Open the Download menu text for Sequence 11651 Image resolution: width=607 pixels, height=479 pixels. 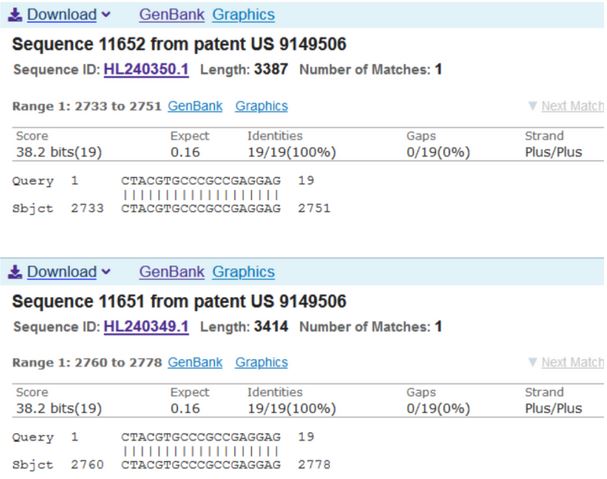(x=61, y=272)
